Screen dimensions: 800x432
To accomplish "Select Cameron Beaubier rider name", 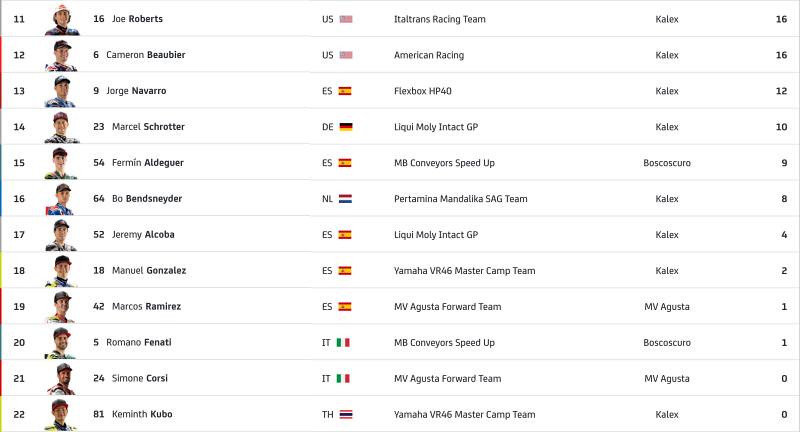I will tap(146, 55).
